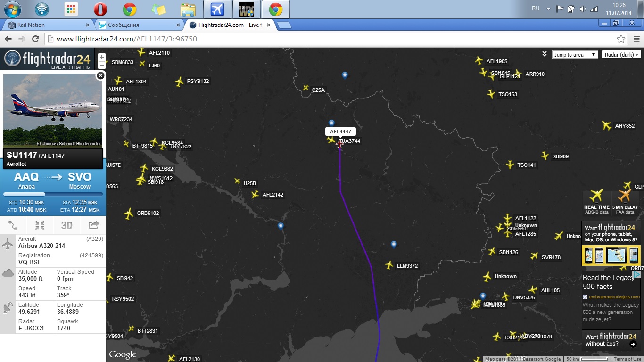
Task: Select aircraft TSO163 on map
Action: pyautogui.click(x=491, y=94)
